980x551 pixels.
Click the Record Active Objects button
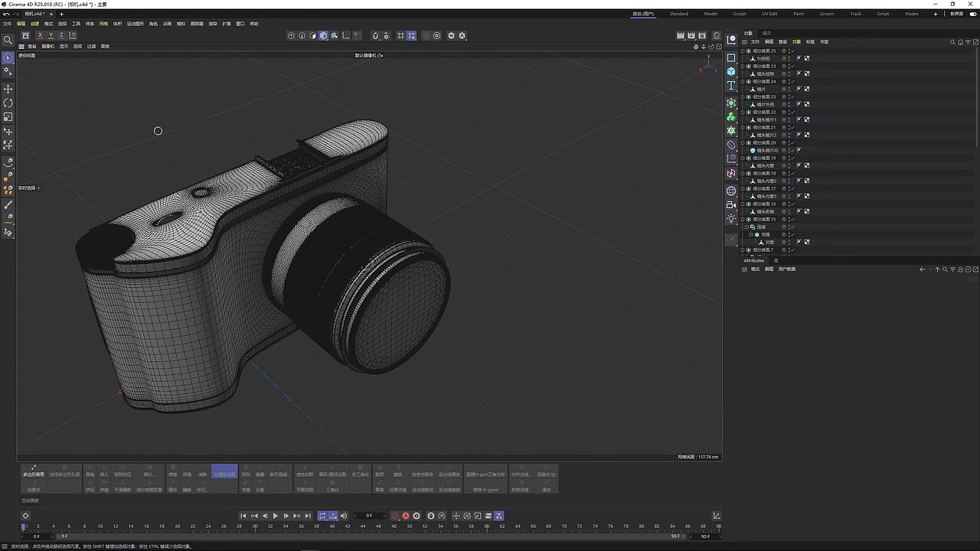tap(395, 516)
